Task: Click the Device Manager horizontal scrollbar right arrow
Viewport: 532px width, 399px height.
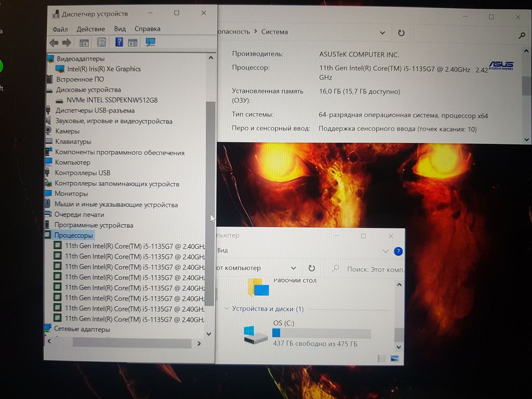Action: coord(199,343)
